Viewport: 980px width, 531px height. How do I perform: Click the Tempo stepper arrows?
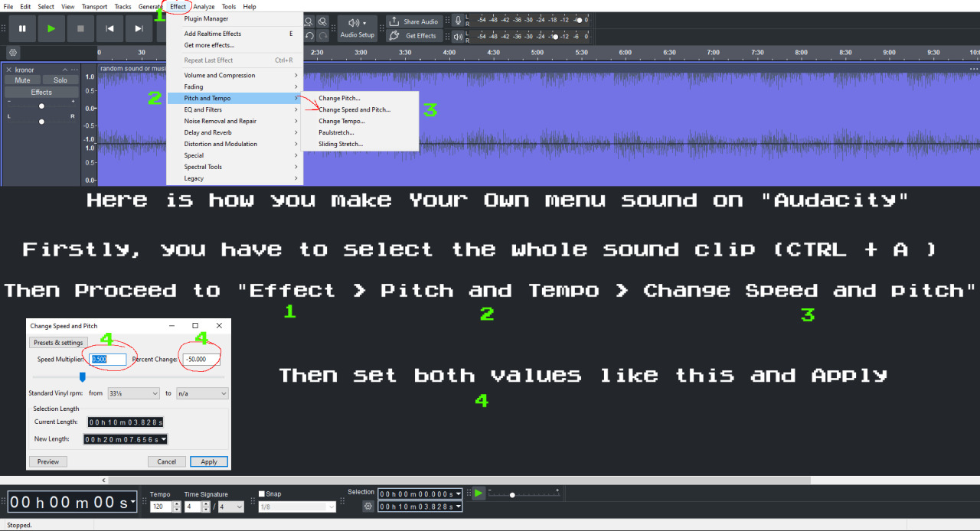(x=177, y=507)
